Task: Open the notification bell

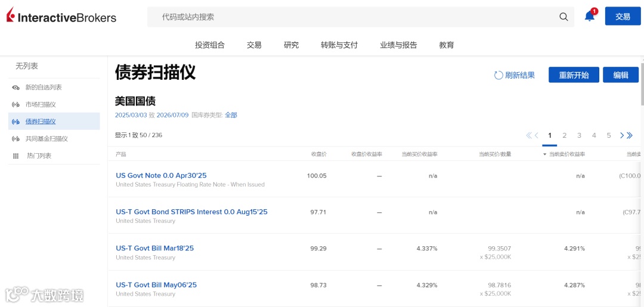Action: coord(590,16)
